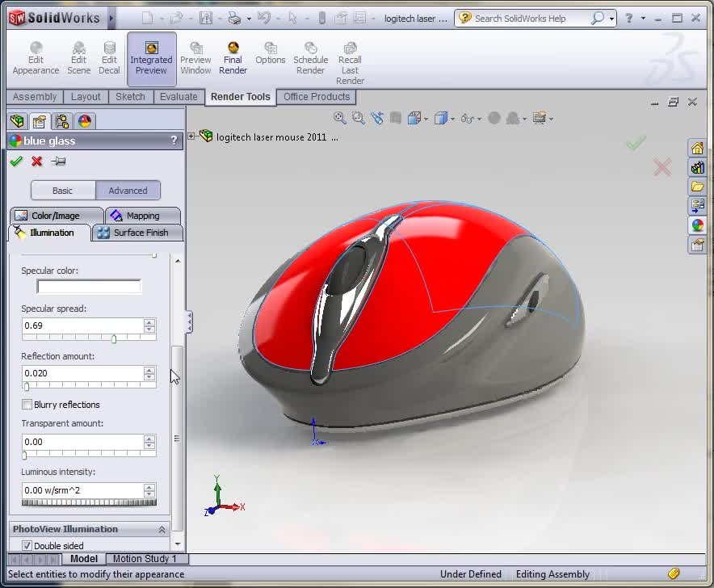The height and width of the screenshot is (588, 714).
Task: Adjust the Specular spread slider
Action: pos(114,338)
